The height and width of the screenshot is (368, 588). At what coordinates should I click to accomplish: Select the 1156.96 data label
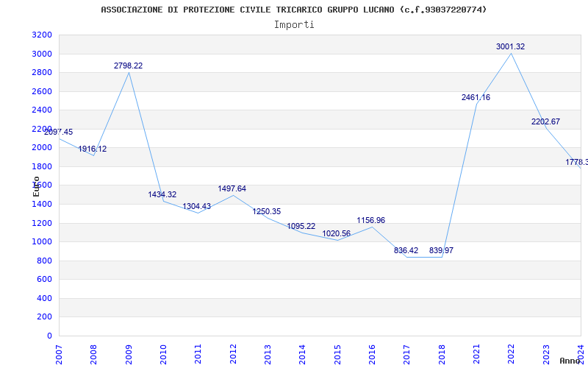[370, 220]
